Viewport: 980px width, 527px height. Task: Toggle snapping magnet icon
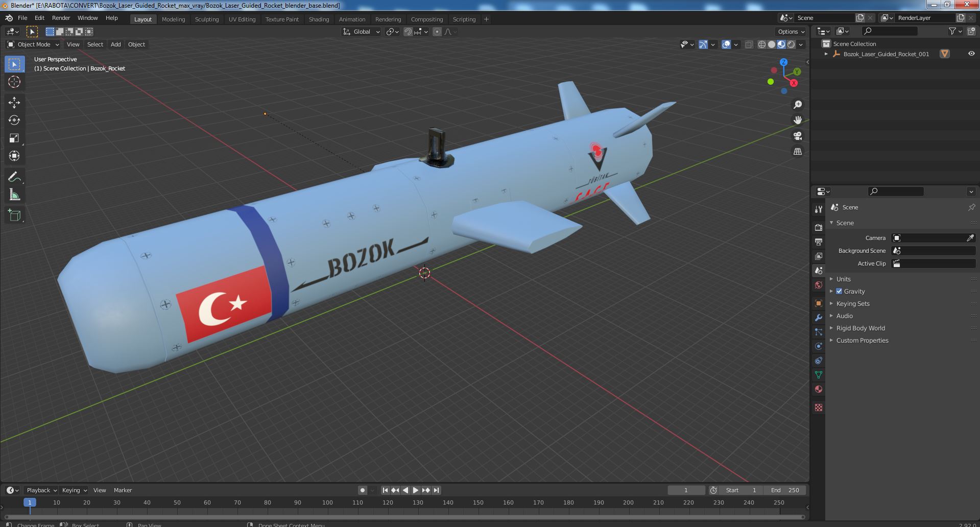click(408, 32)
